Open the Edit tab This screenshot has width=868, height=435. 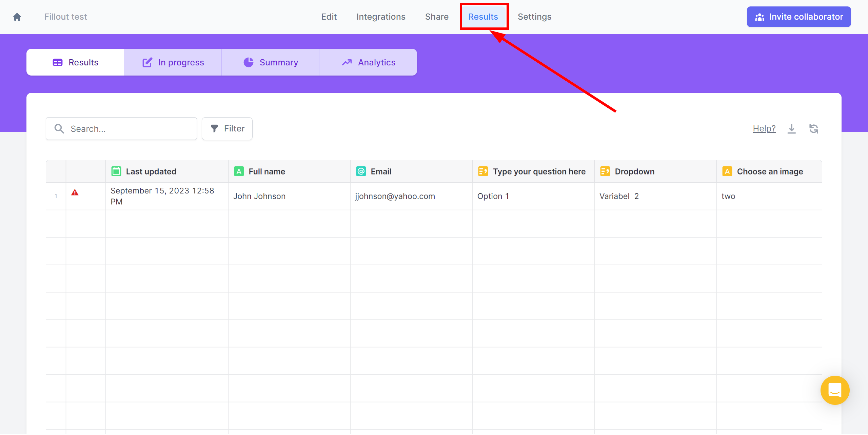tap(329, 17)
